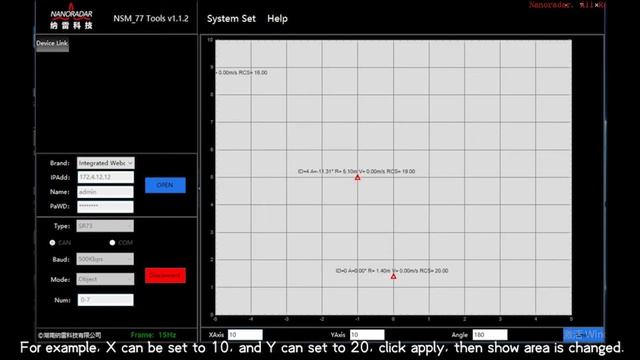Expand the Mode dropdown
Viewport: 640px width, 360px height.
[105, 279]
